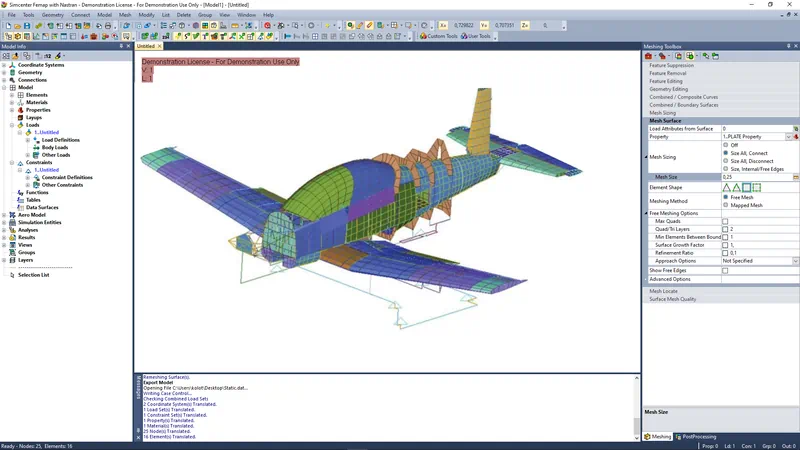Select the dashed quad element shape icon

[x=757, y=188]
